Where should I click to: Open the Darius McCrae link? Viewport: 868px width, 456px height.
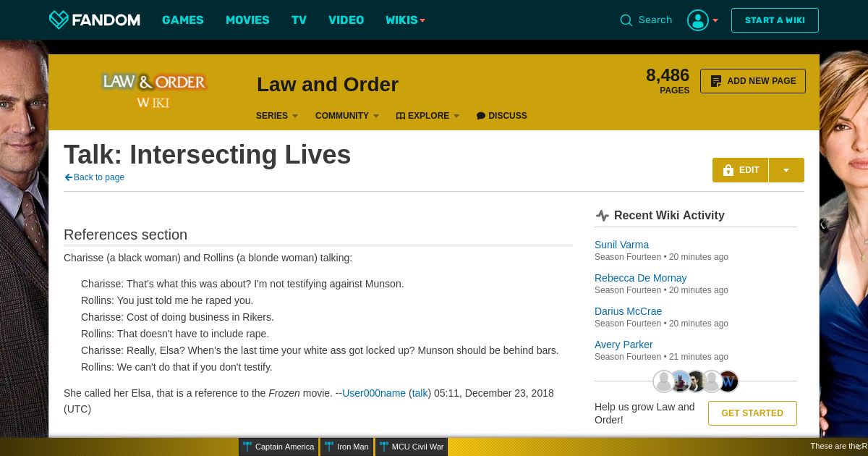pyautogui.click(x=628, y=311)
